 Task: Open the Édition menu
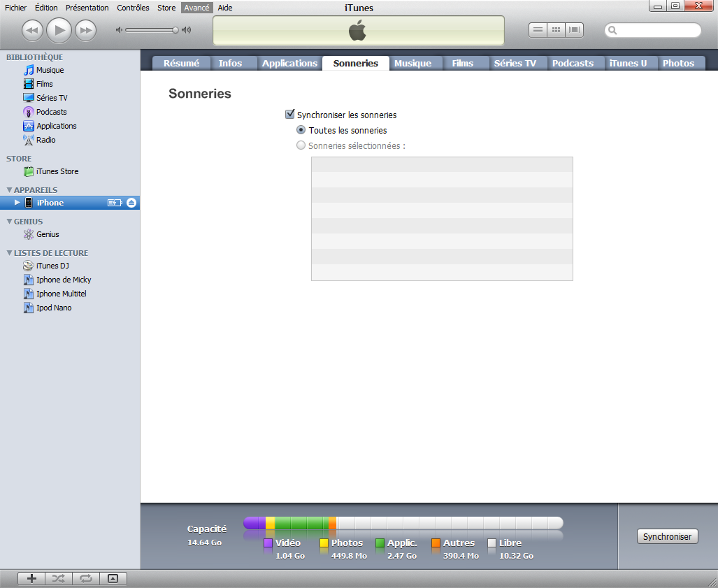tap(46, 8)
